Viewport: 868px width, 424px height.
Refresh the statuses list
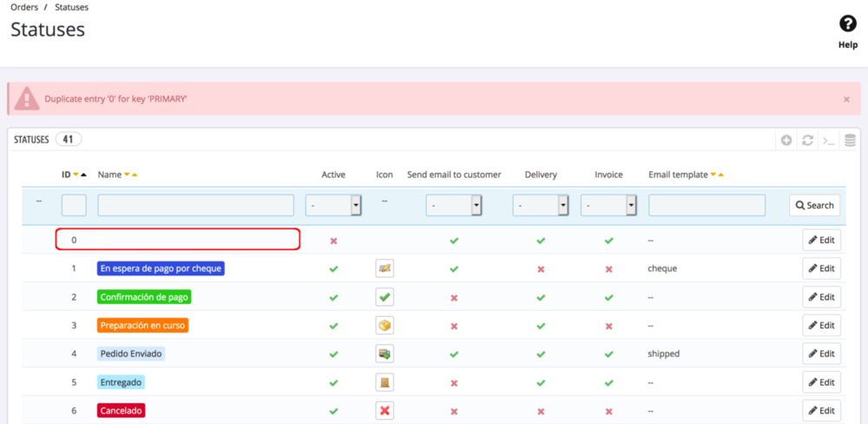[807, 140]
